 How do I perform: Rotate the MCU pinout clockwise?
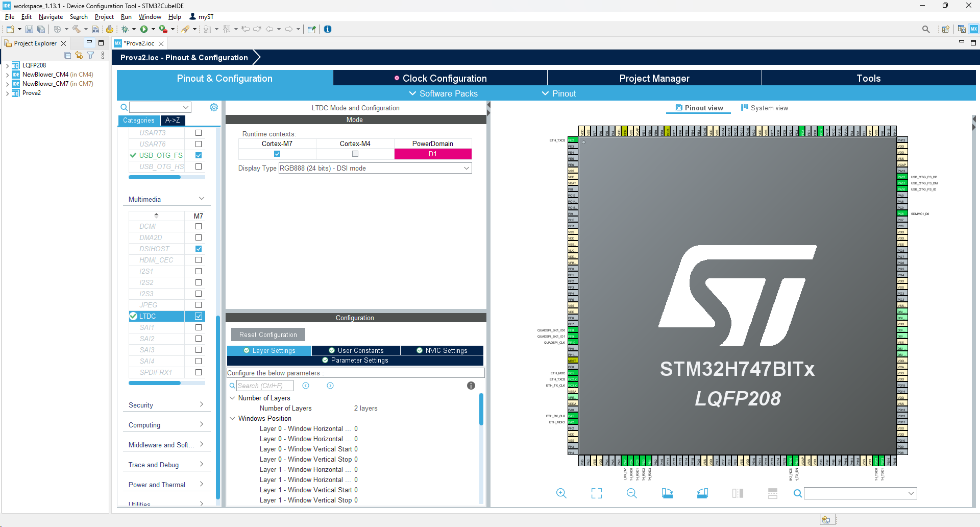[x=667, y=493]
